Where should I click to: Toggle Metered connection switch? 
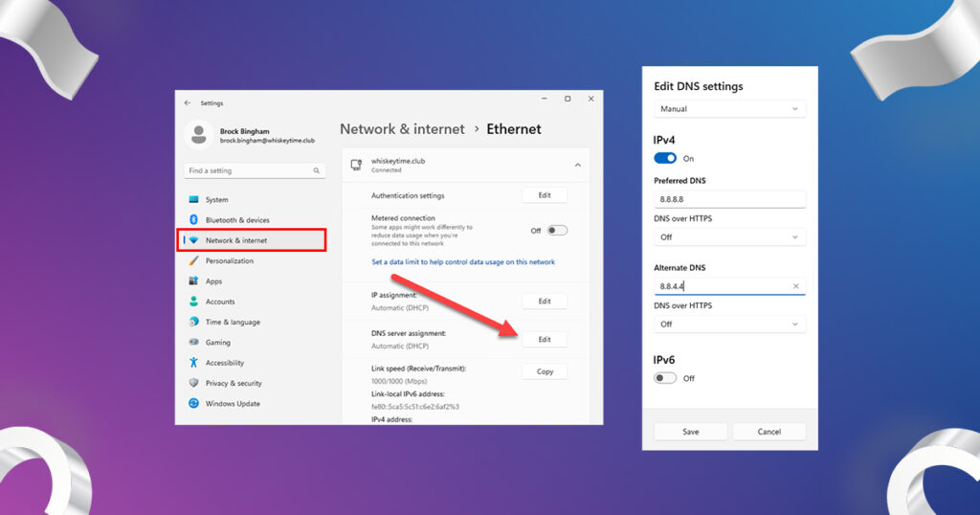pos(557,231)
